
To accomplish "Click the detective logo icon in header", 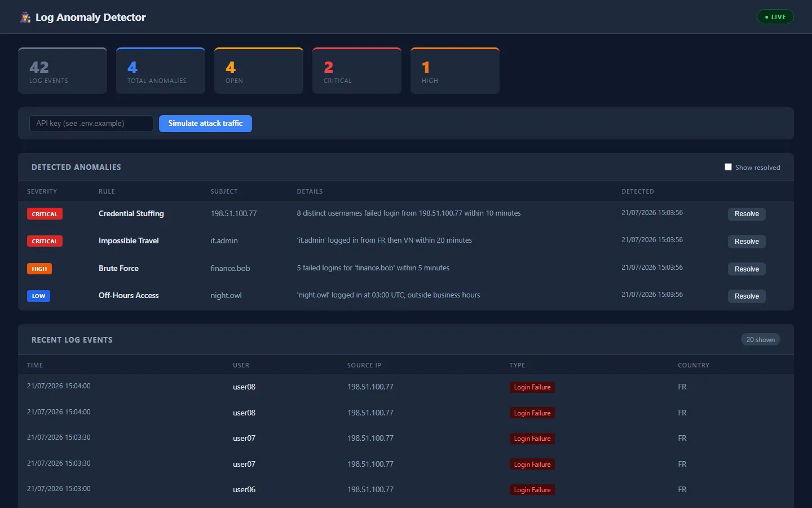I will (25, 17).
